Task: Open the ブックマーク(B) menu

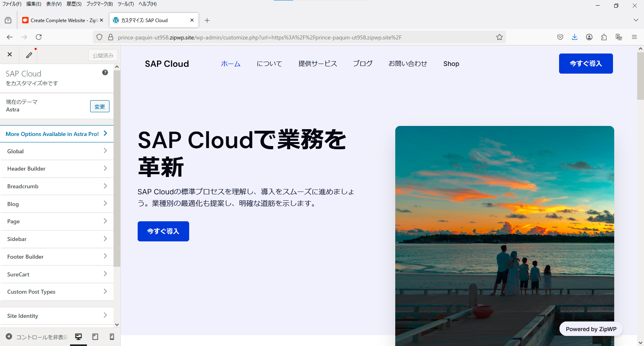Action: (x=99, y=4)
